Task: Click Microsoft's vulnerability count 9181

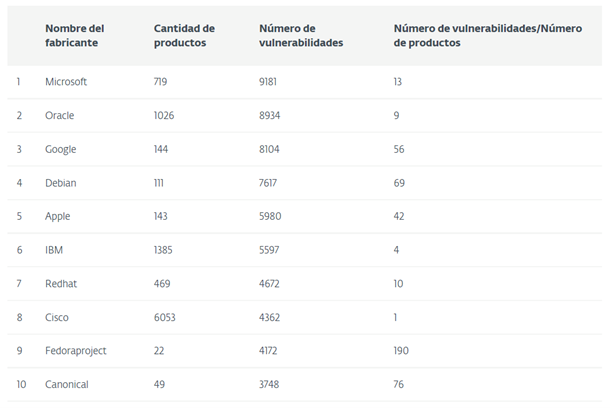Action: point(268,82)
